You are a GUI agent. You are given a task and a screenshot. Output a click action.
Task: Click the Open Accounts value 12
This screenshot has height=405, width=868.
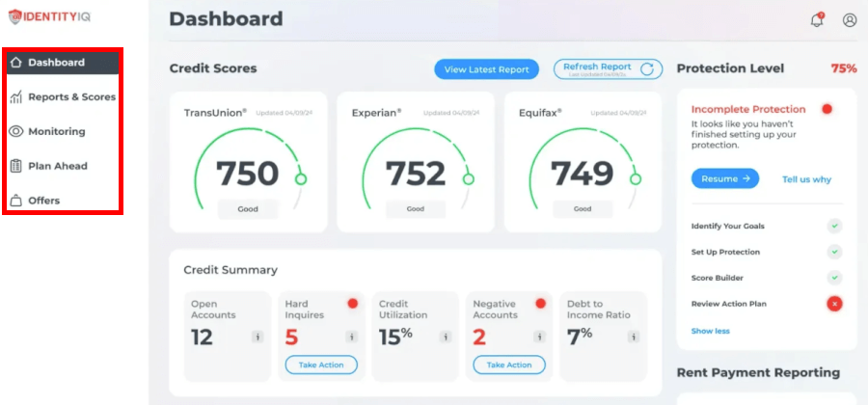pos(203,337)
